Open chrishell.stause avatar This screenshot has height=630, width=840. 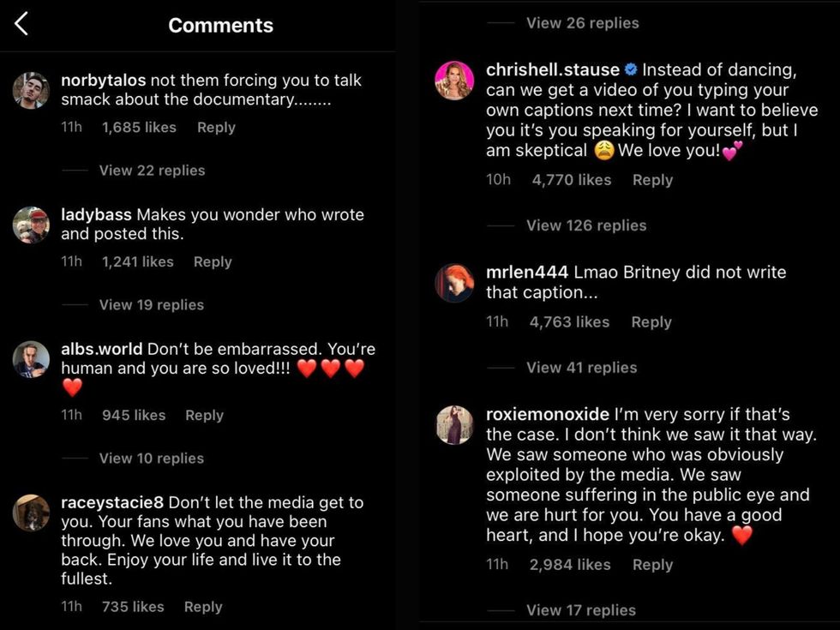click(454, 80)
